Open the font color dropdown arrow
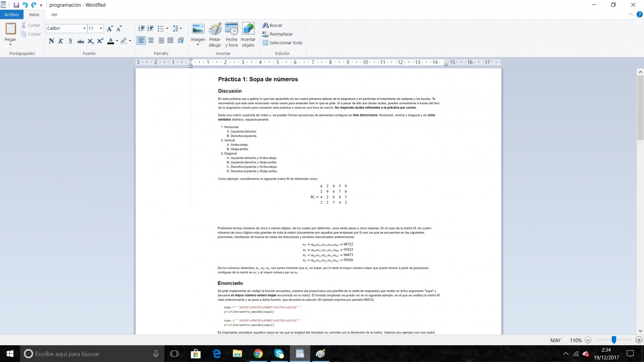The height and width of the screenshot is (362, 644). [117, 41]
